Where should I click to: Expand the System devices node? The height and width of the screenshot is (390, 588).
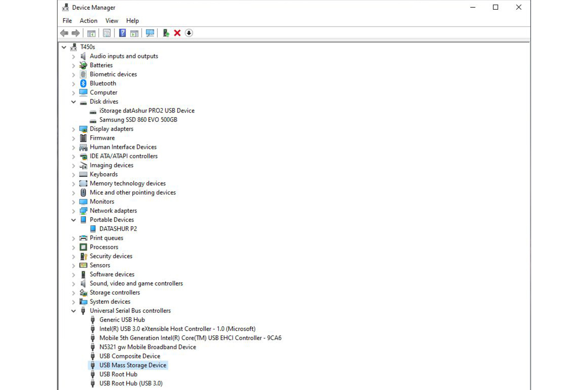(73, 302)
